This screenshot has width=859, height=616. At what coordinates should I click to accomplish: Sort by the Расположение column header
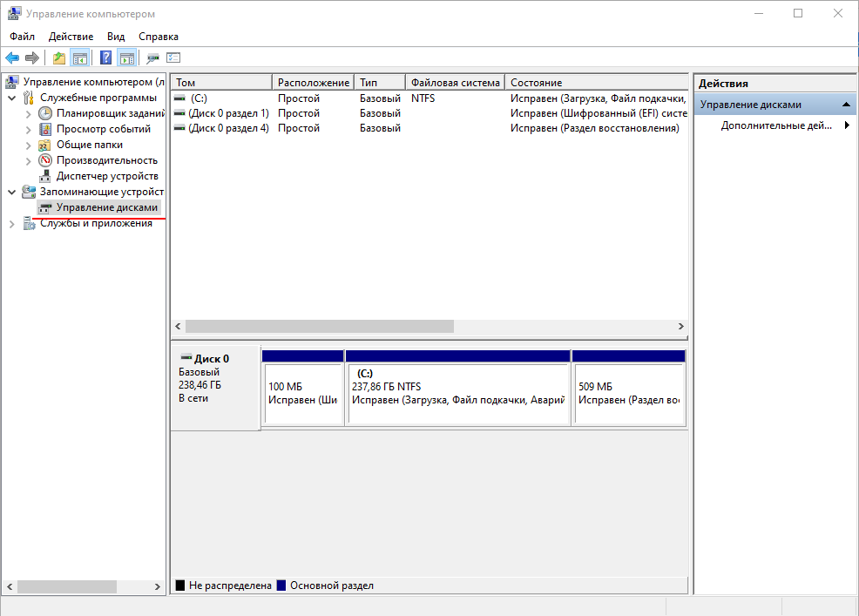[314, 82]
